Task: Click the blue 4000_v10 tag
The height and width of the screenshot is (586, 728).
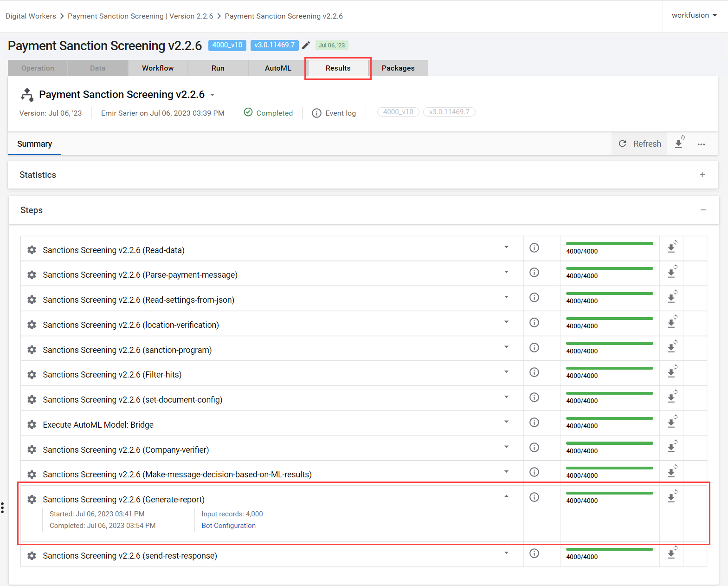Action: pyautogui.click(x=227, y=45)
